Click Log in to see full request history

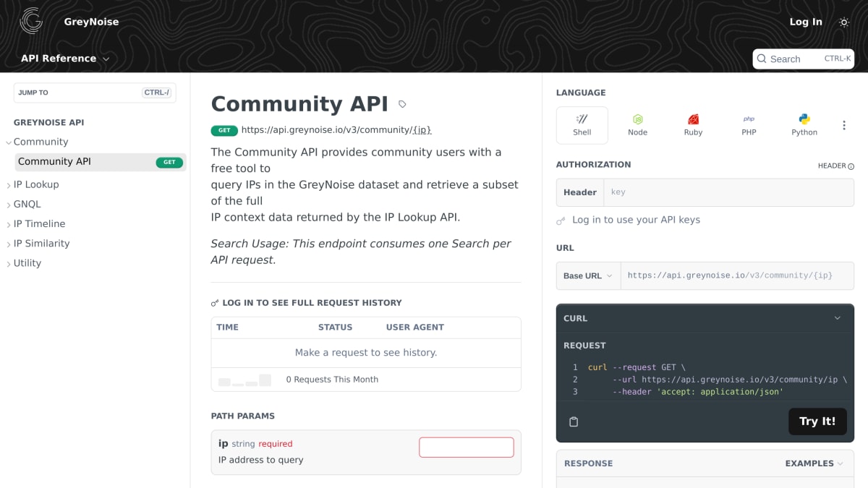click(x=312, y=303)
